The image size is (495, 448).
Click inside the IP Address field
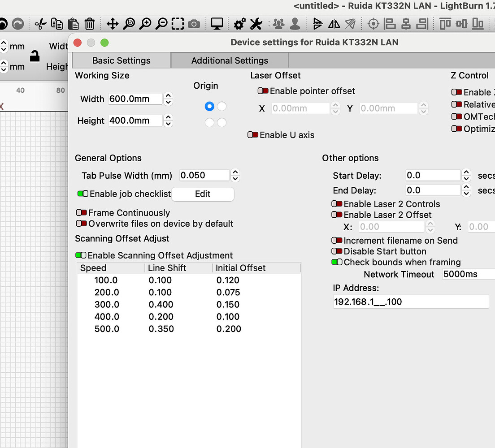[x=411, y=302]
